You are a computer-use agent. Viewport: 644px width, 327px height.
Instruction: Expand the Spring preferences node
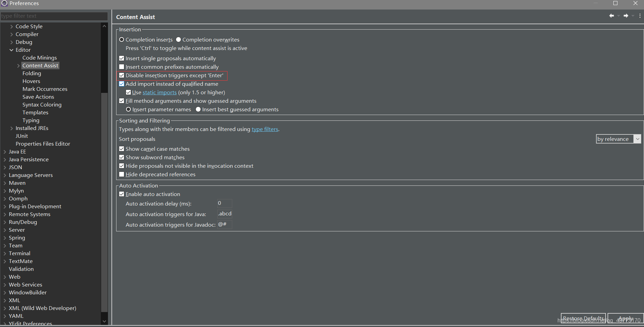[5, 238]
